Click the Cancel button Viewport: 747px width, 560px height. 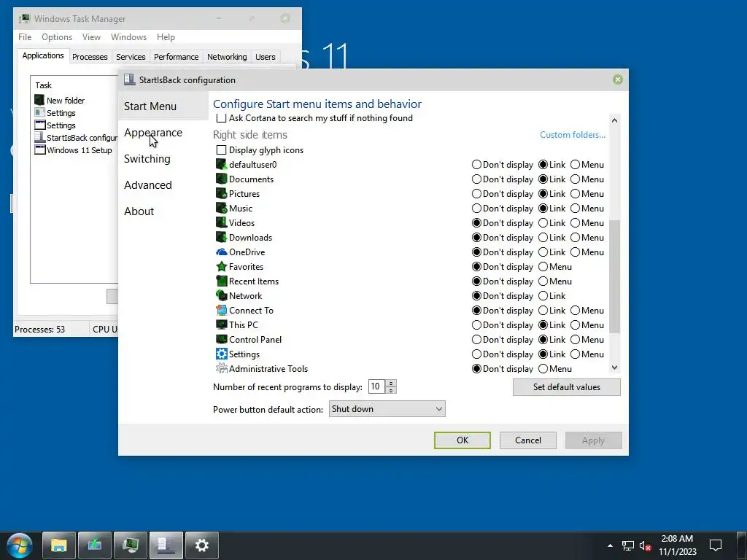[528, 440]
